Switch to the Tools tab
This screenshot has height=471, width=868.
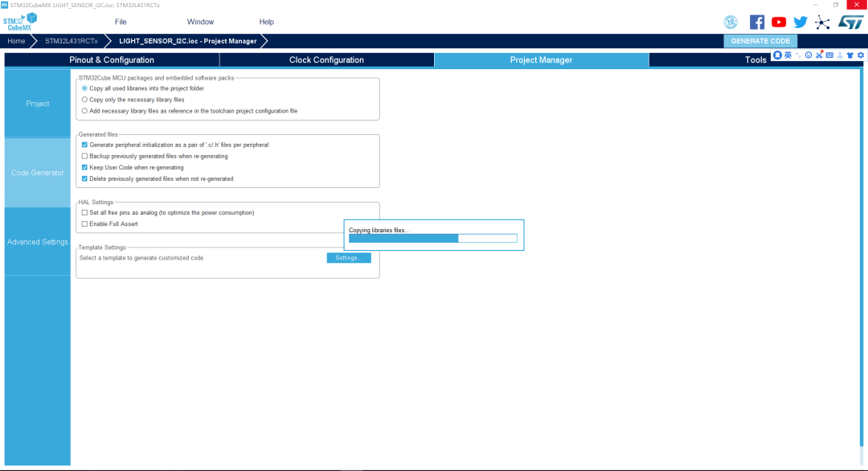tap(755, 59)
